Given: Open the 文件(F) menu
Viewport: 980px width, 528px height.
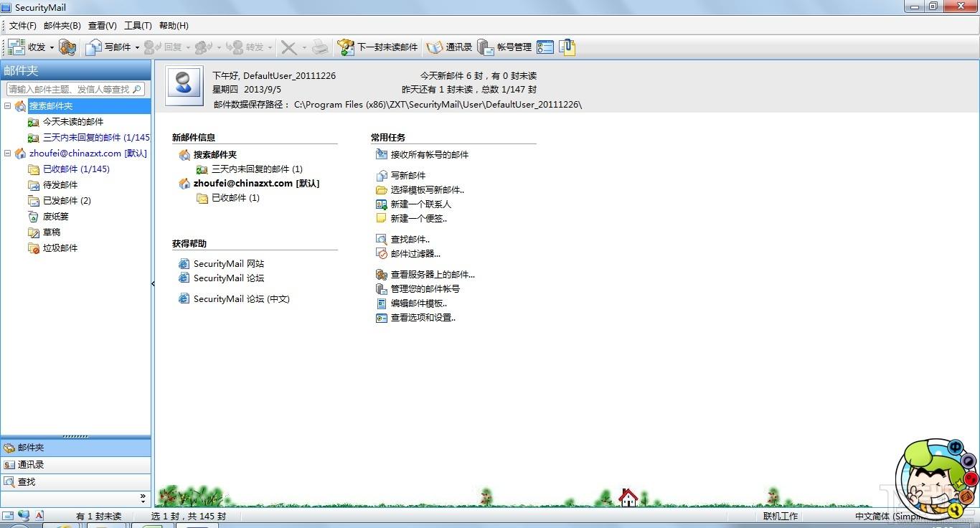Looking at the screenshot, I should (x=23, y=26).
